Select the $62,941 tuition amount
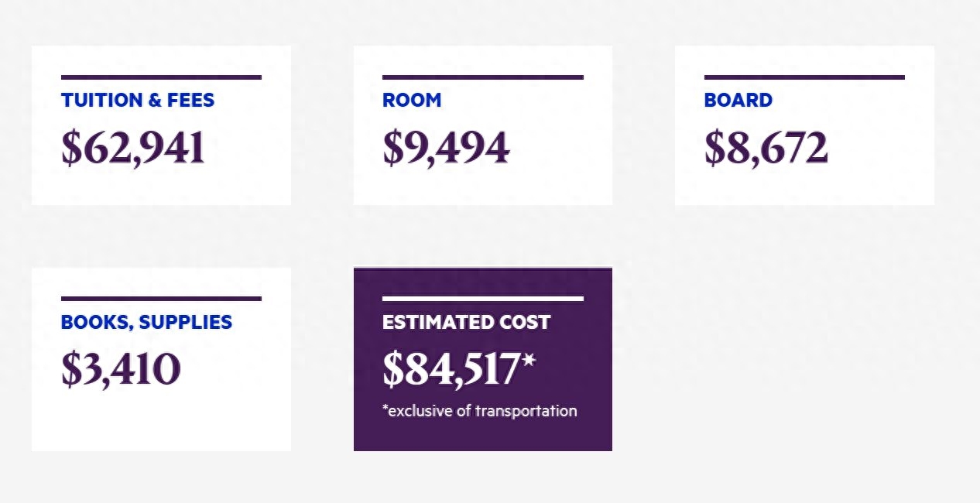This screenshot has height=503, width=980. [133, 148]
